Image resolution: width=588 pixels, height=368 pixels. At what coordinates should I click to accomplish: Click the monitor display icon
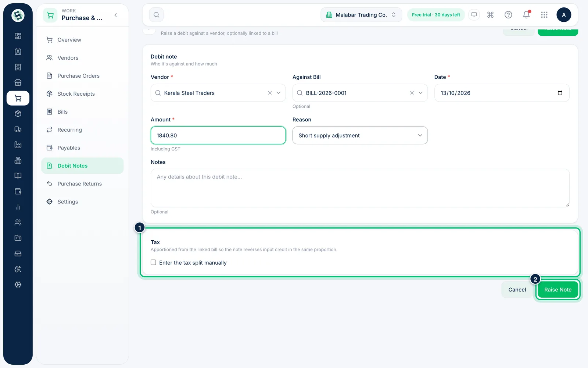[x=474, y=15]
